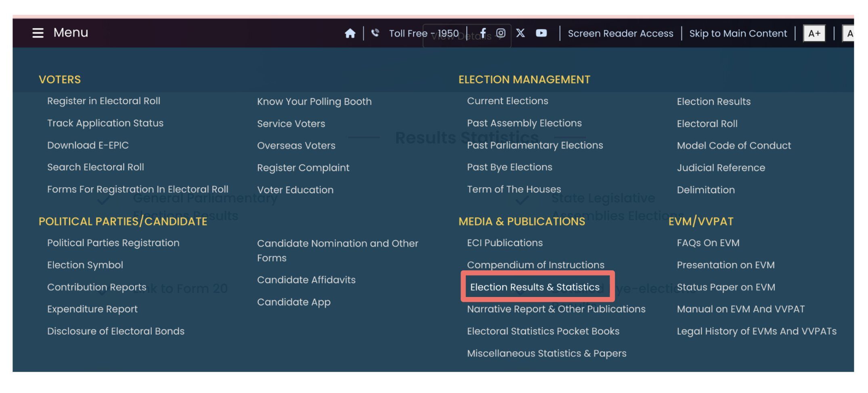View Past Parliamentary Elections

coord(535,145)
